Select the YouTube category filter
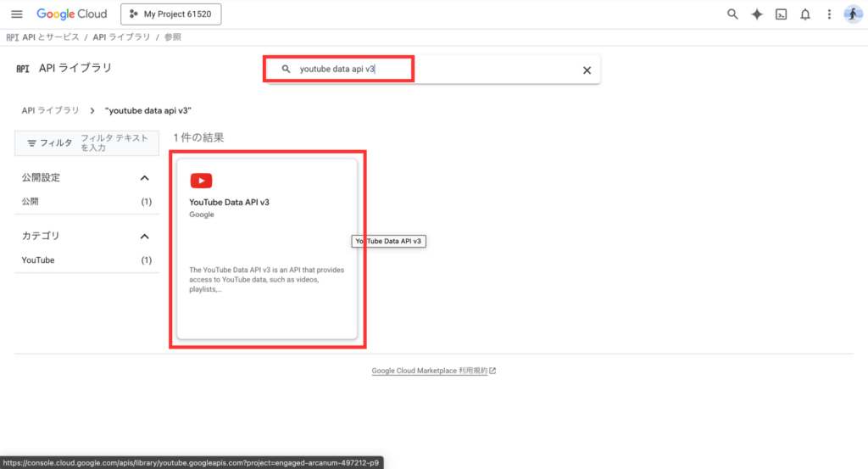Image resolution: width=868 pixels, height=469 pixels. 86,260
